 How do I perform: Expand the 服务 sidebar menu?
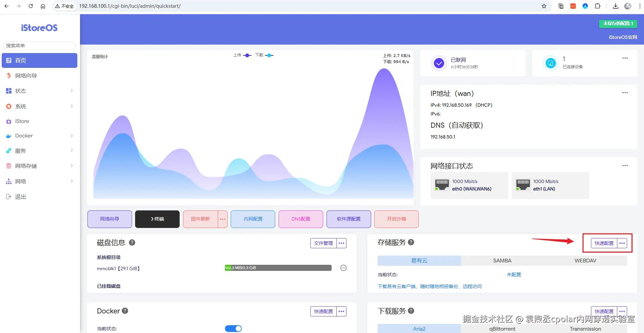[40, 151]
